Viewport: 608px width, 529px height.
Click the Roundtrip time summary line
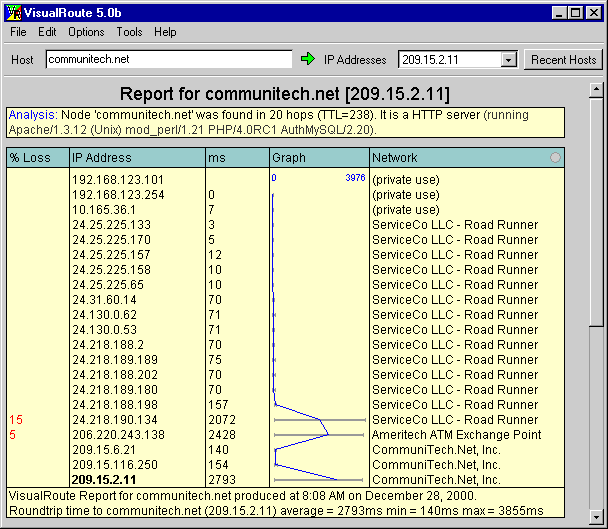pos(276,511)
